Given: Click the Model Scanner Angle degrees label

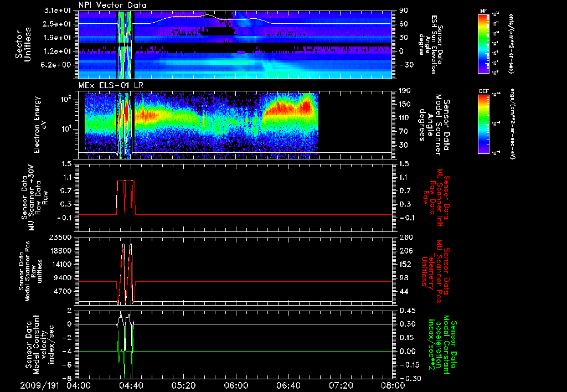Looking at the screenshot, I should tap(435, 125).
